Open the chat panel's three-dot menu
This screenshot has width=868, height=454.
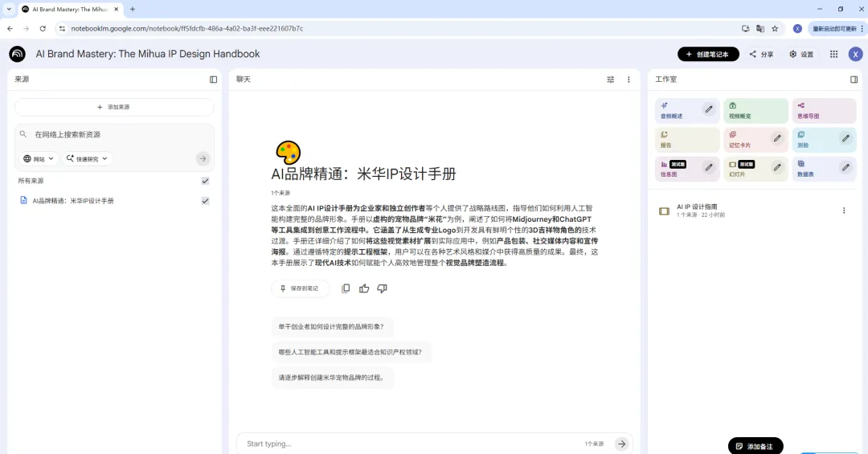click(x=628, y=80)
